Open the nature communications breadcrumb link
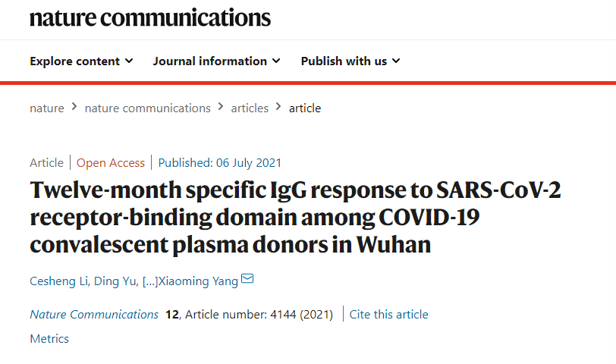616x364 pixels. coord(147,108)
